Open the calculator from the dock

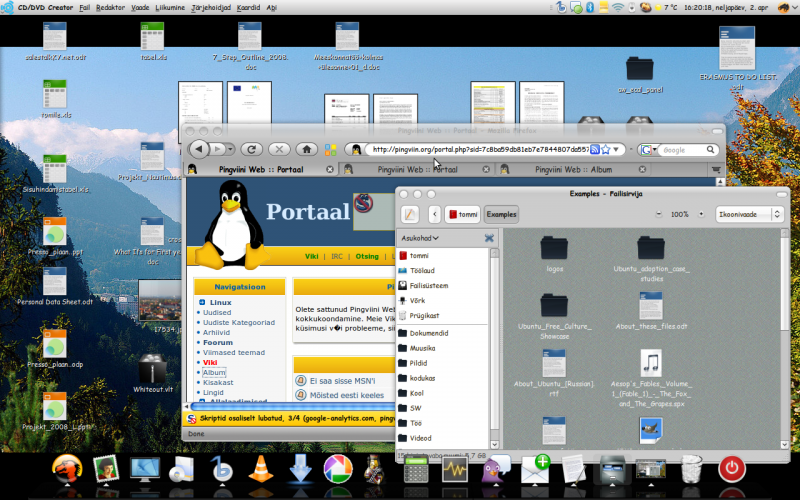point(416,469)
